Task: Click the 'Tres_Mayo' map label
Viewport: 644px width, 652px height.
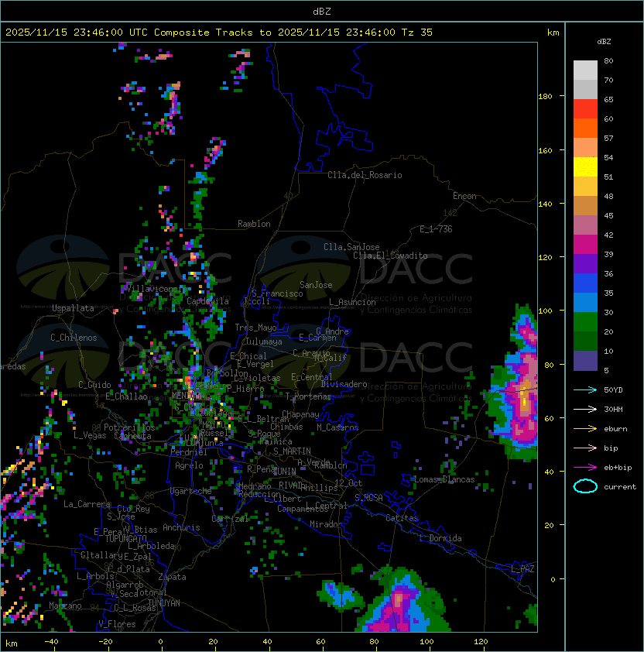Action: pos(255,328)
